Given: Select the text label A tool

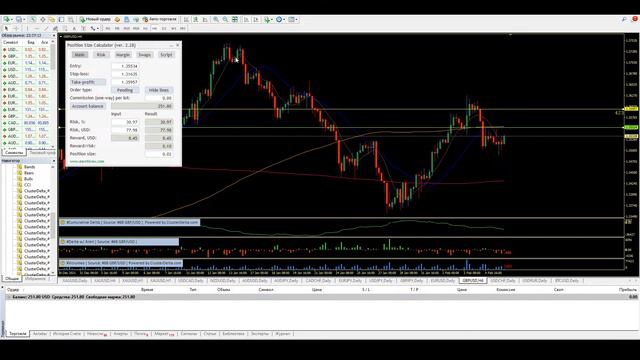Looking at the screenshot, I should 74,28.
